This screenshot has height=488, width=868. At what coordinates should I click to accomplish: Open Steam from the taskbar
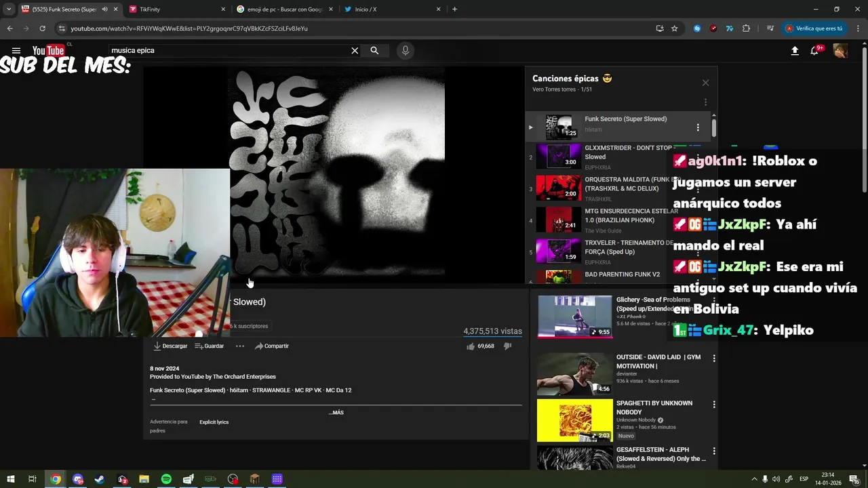pyautogui.click(x=100, y=479)
